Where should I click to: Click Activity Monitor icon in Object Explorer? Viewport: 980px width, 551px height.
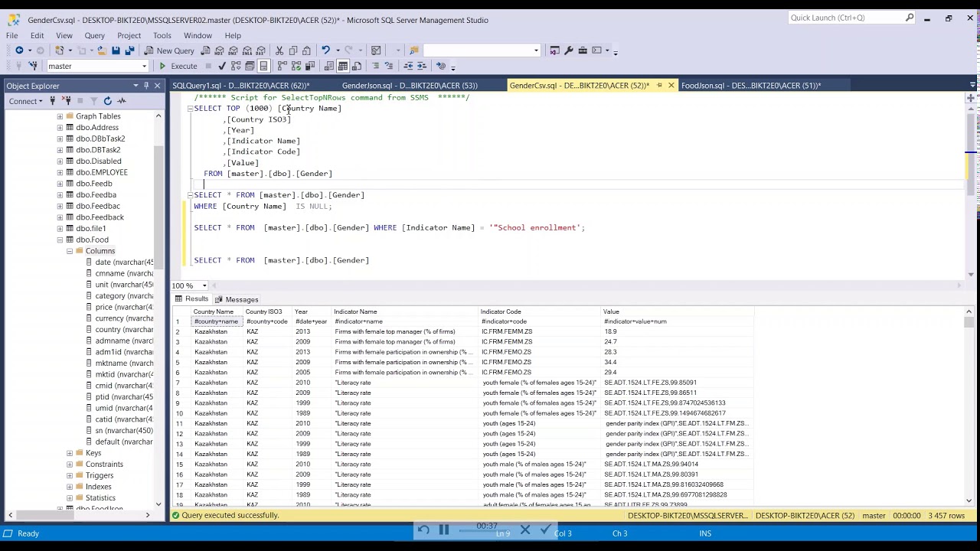[121, 101]
